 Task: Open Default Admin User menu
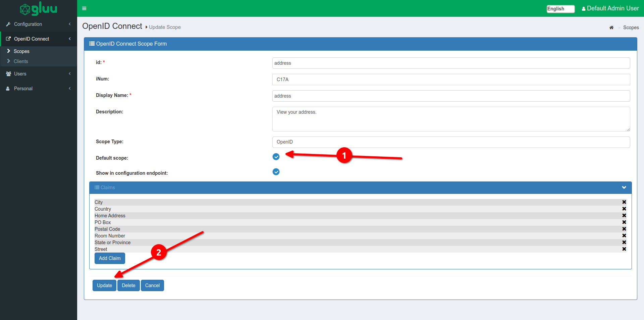pos(610,8)
